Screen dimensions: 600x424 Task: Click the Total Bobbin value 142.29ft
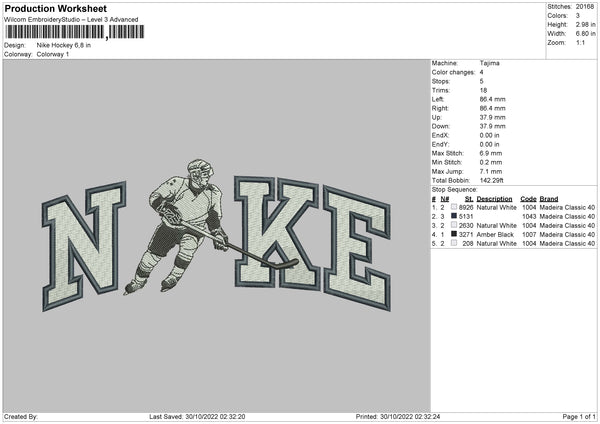pyautogui.click(x=492, y=180)
